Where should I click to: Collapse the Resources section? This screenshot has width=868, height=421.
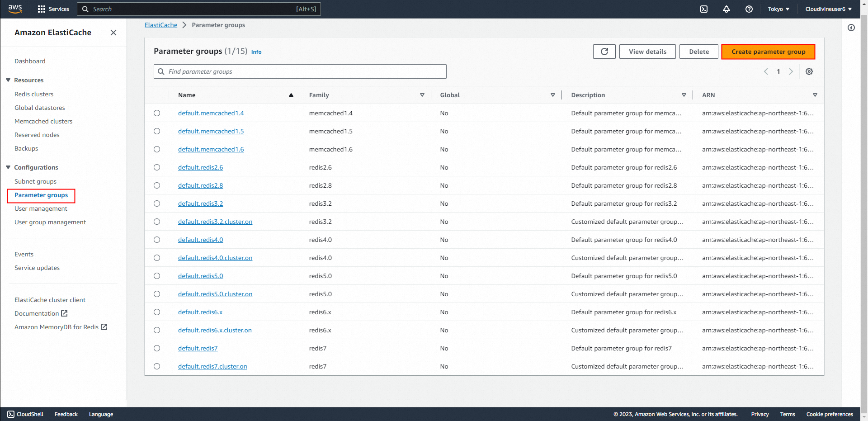pos(8,80)
